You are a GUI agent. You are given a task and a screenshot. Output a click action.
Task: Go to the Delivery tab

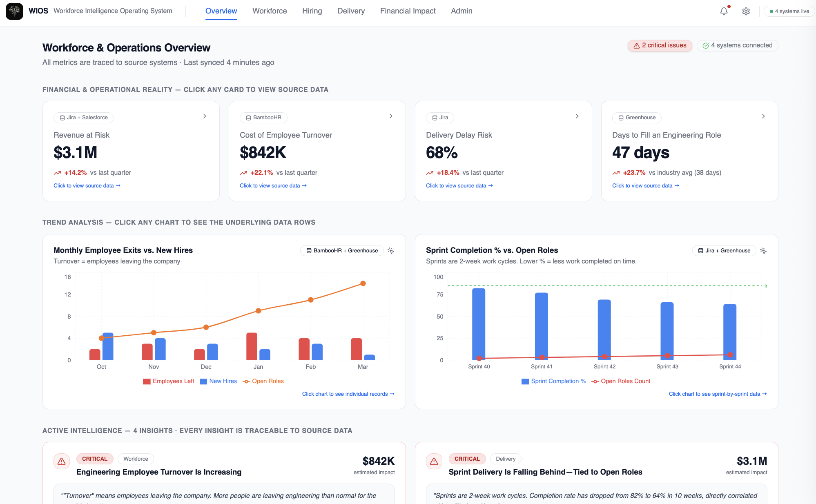[x=351, y=11]
